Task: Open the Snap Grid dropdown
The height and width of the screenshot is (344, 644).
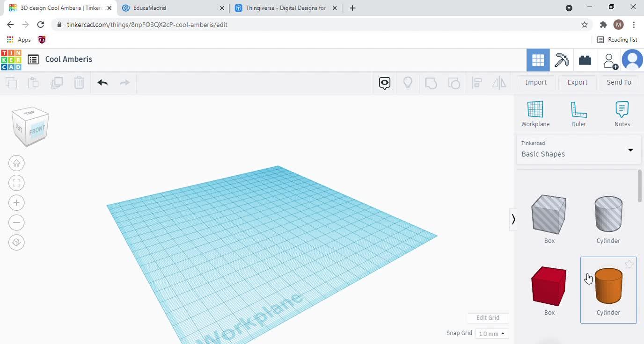Action: coord(491,334)
